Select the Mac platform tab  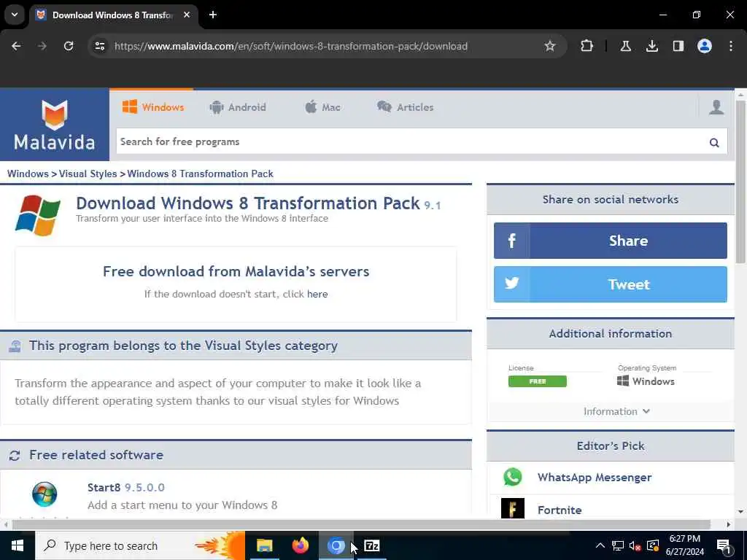pos(323,107)
